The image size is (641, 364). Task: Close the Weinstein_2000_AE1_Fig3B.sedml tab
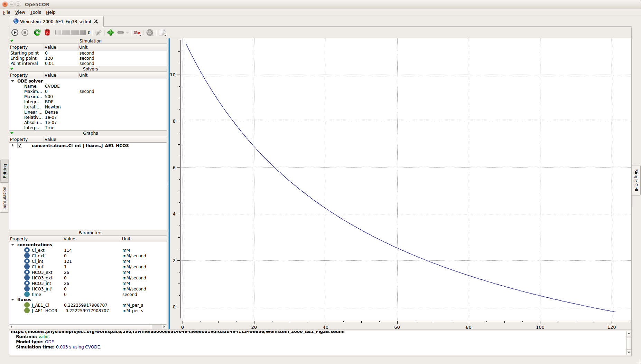(x=96, y=21)
